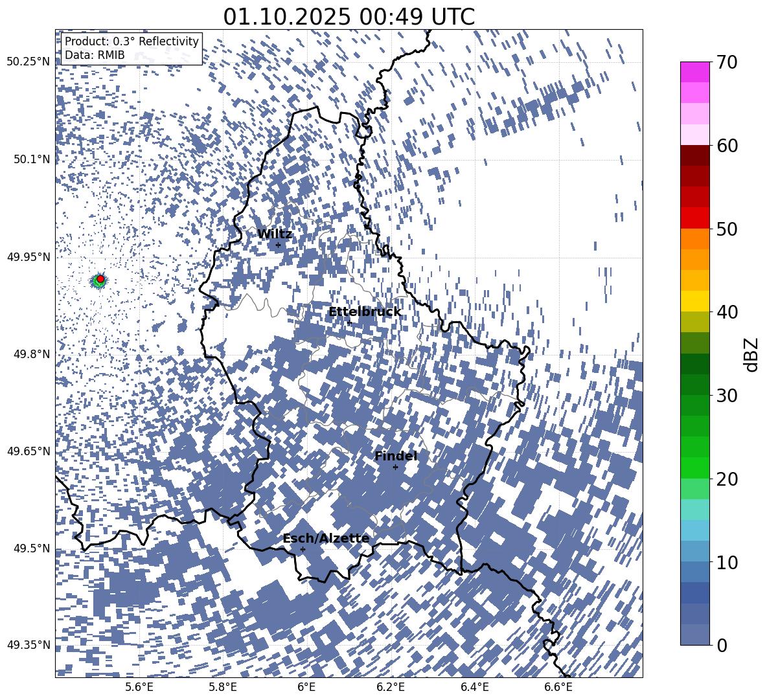
Task: Click the Findel cross marker
Action: pos(396,468)
